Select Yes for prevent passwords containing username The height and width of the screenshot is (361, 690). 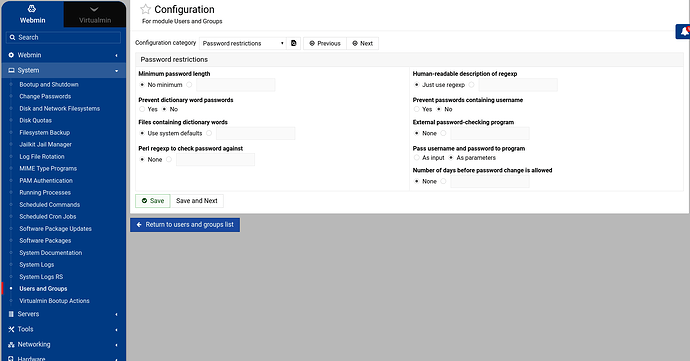tap(417, 109)
